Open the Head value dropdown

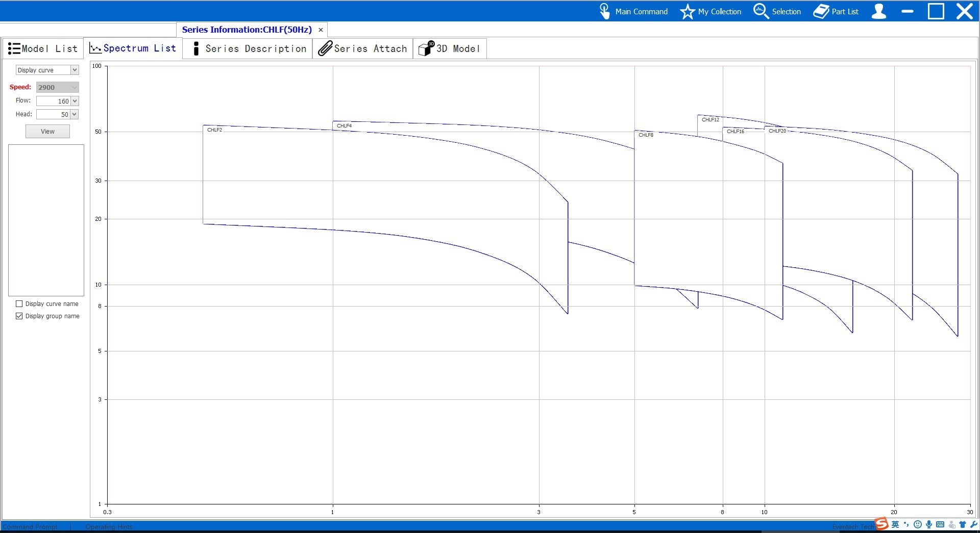pos(75,114)
